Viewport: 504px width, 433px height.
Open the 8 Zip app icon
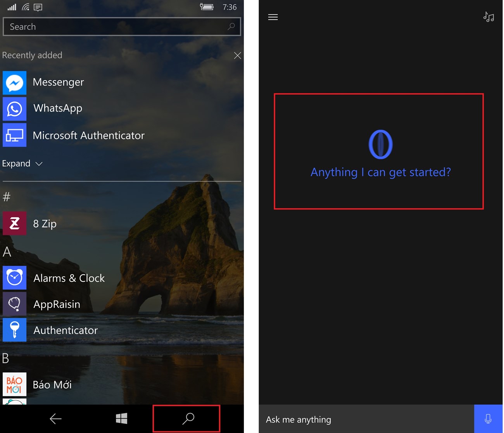click(14, 223)
